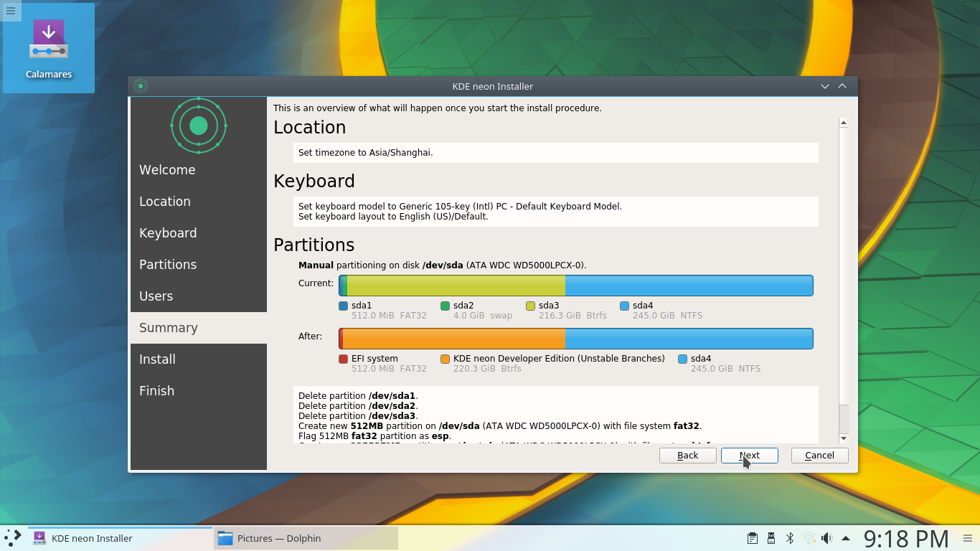Click 'Manual partitioning on disk /dev/sda' line
980x551 pixels.
pyautogui.click(x=443, y=265)
